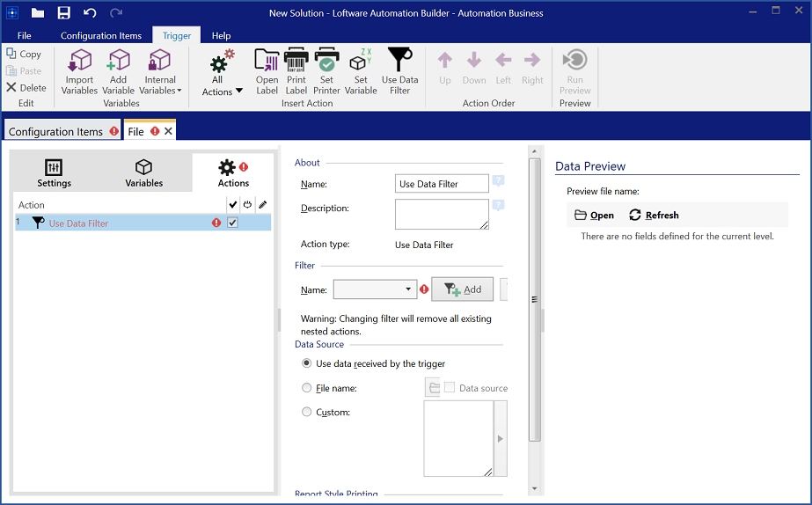Open the Variables panel tab
The image size is (812, 505).
(x=143, y=173)
